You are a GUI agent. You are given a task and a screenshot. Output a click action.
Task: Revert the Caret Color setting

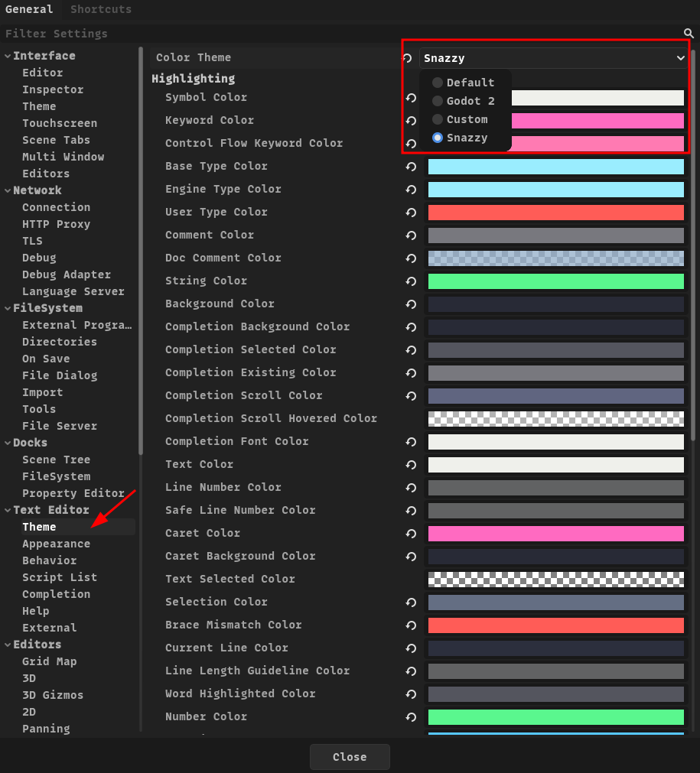[x=411, y=534]
